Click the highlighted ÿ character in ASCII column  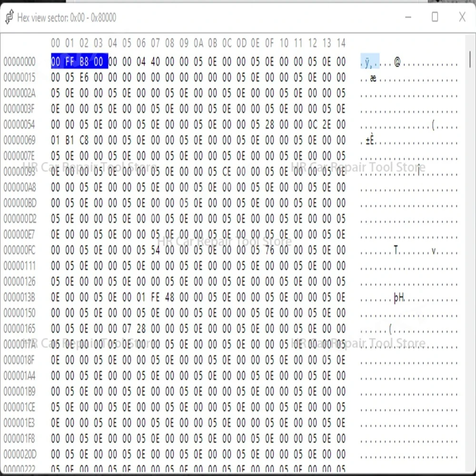tap(367, 62)
